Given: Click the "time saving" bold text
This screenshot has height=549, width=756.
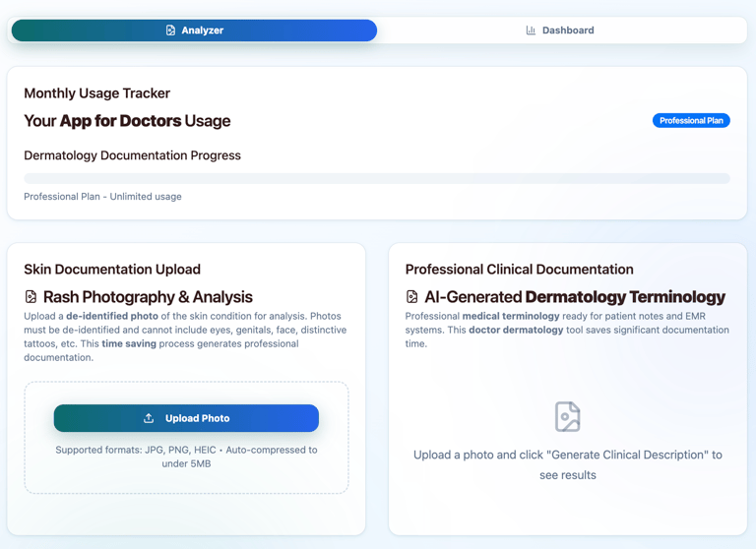Looking at the screenshot, I should 129,343.
